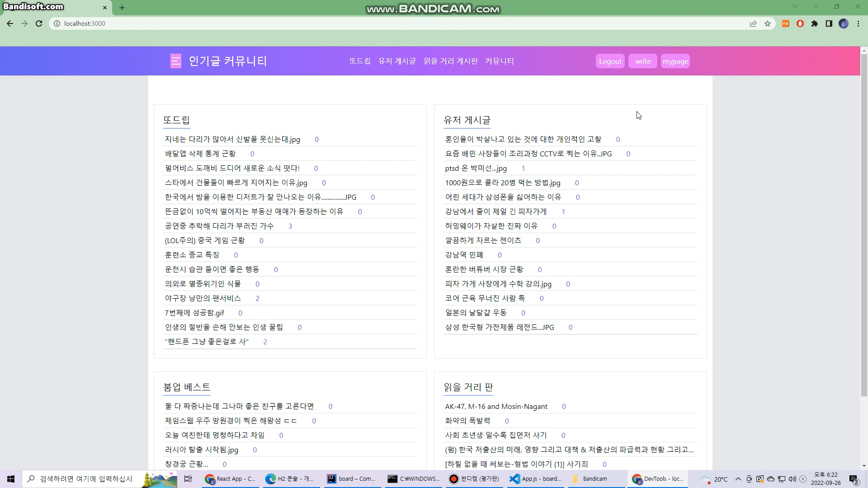The width and height of the screenshot is (868, 488).
Task: Bookmark this page with the star icon
Action: [768, 23]
